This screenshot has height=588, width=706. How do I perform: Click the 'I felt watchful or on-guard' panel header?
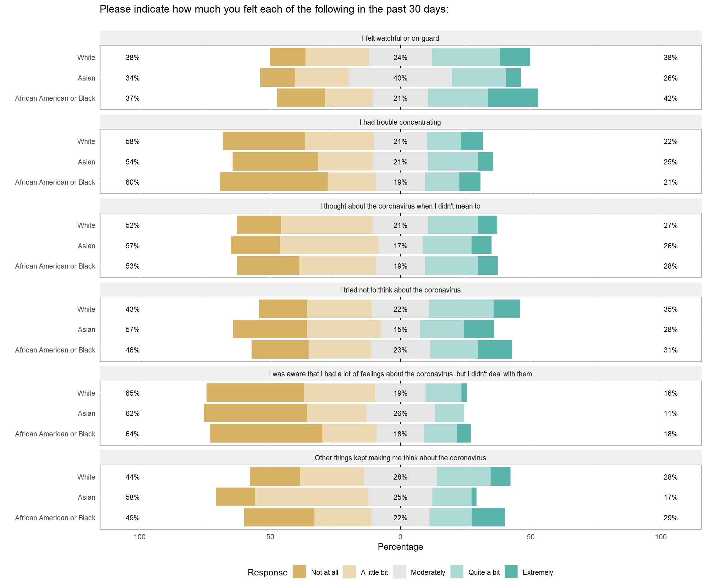click(400, 38)
